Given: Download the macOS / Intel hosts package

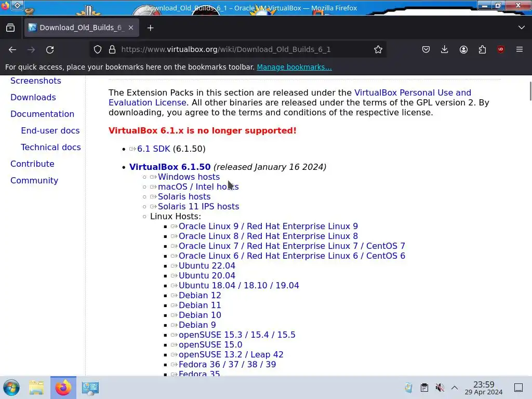Looking at the screenshot, I should click(x=198, y=187).
